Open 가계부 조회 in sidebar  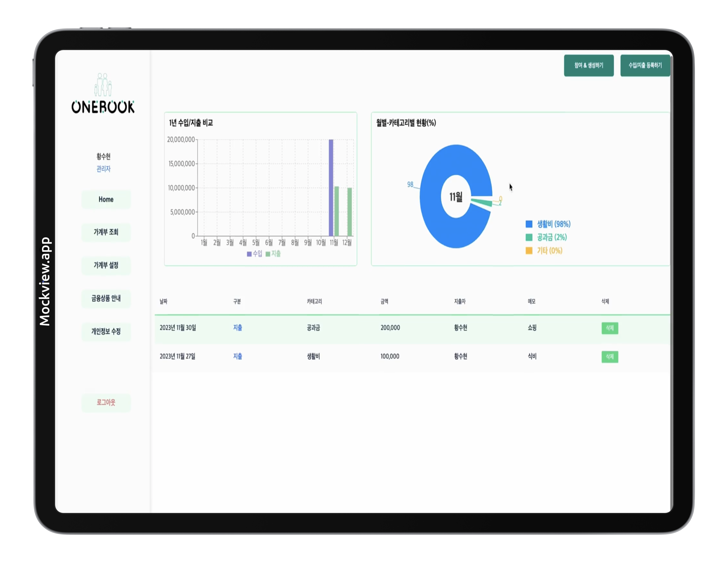[x=106, y=232]
